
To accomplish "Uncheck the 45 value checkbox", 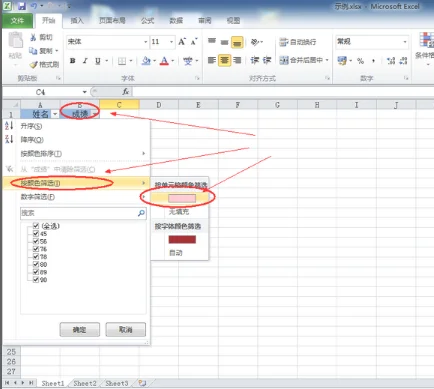I will (x=36, y=233).
